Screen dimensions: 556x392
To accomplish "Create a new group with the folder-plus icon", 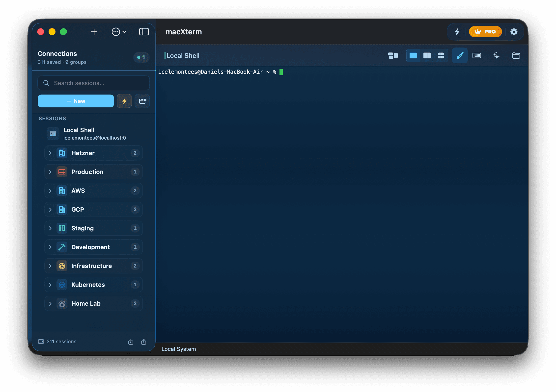I will [x=142, y=101].
